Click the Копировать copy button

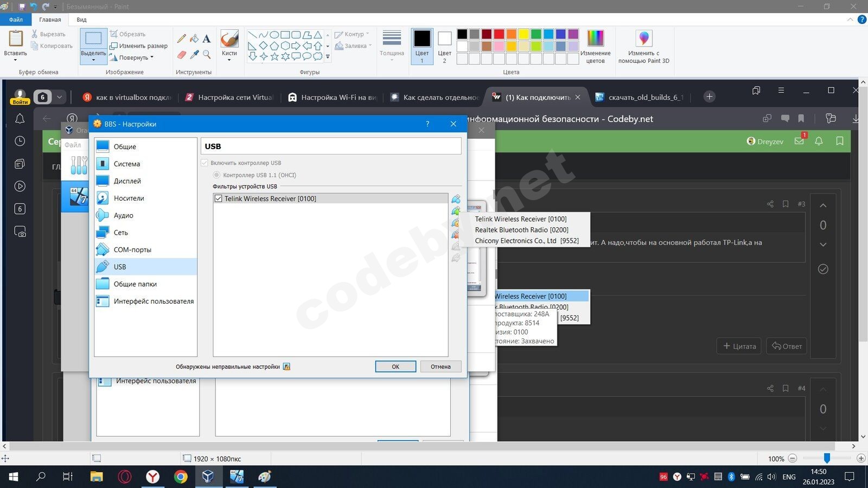point(52,46)
